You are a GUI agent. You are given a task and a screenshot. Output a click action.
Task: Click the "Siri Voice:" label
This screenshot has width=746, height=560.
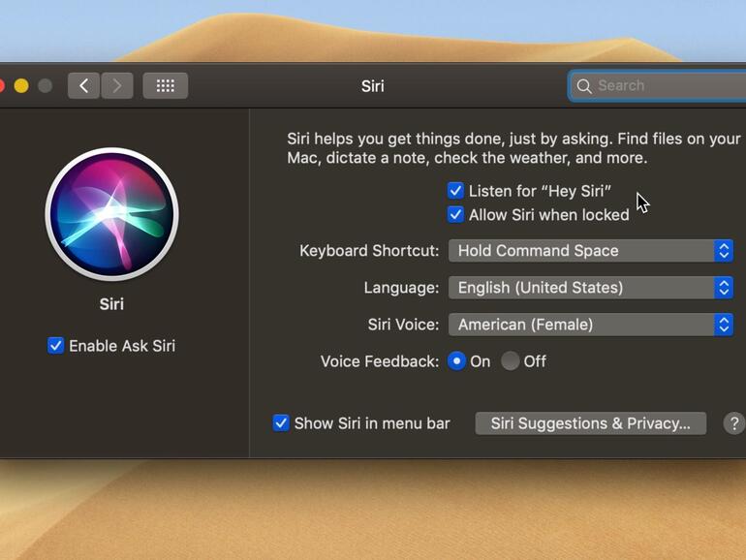point(403,325)
